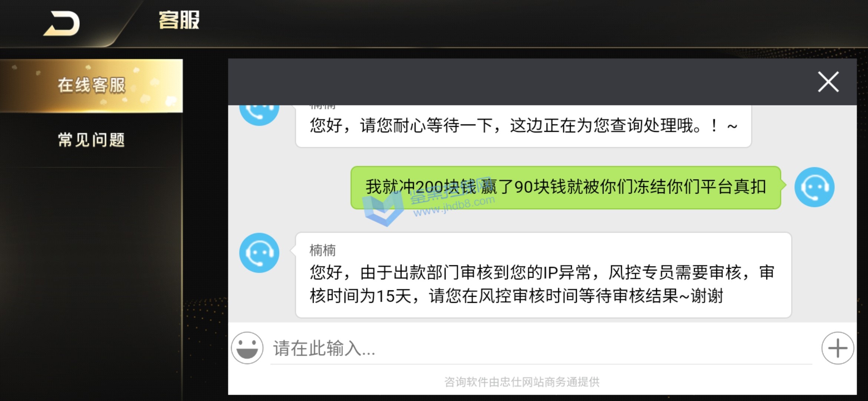The image size is (868, 401).
Task: Open the emoji picker smiley icon
Action: (247, 348)
